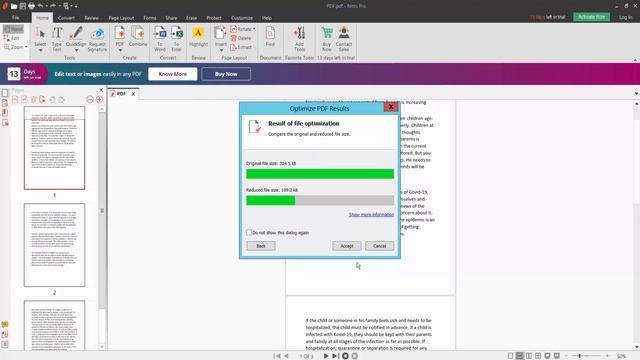
Task: Open the Page Layout ribbon tab
Action: (x=121, y=18)
